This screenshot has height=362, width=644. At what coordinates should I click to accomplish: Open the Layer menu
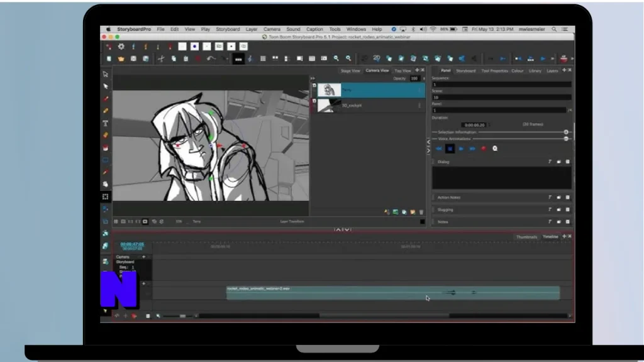click(252, 29)
